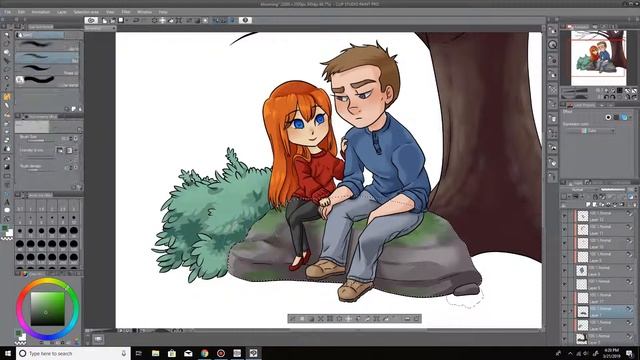Toggle the blue circular icon in Layer panel
This screenshot has height=360, width=640.
click(631, 196)
